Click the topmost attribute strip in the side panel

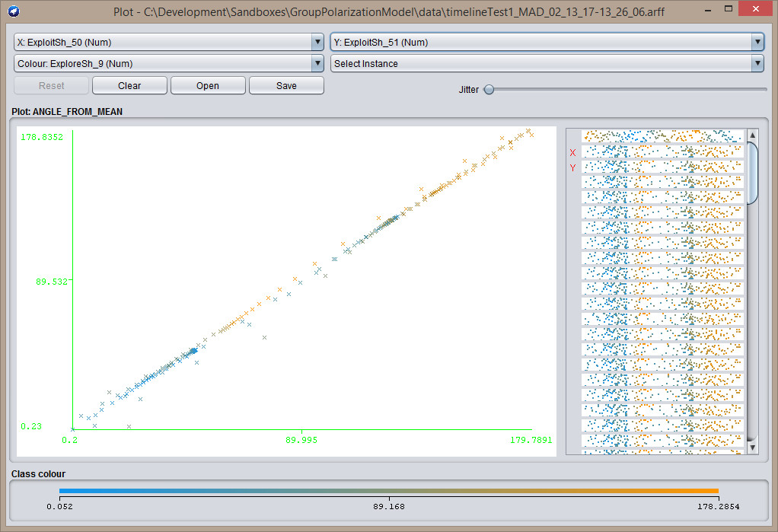click(x=662, y=136)
